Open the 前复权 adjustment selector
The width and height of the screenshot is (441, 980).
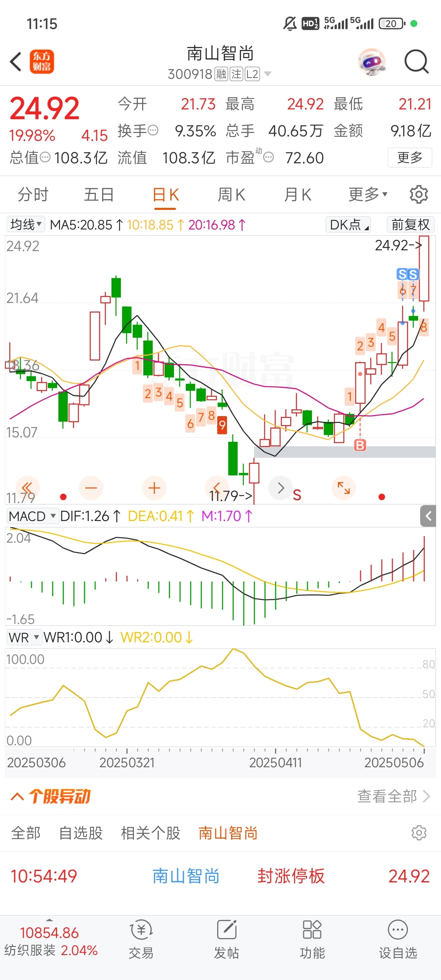[x=410, y=225]
